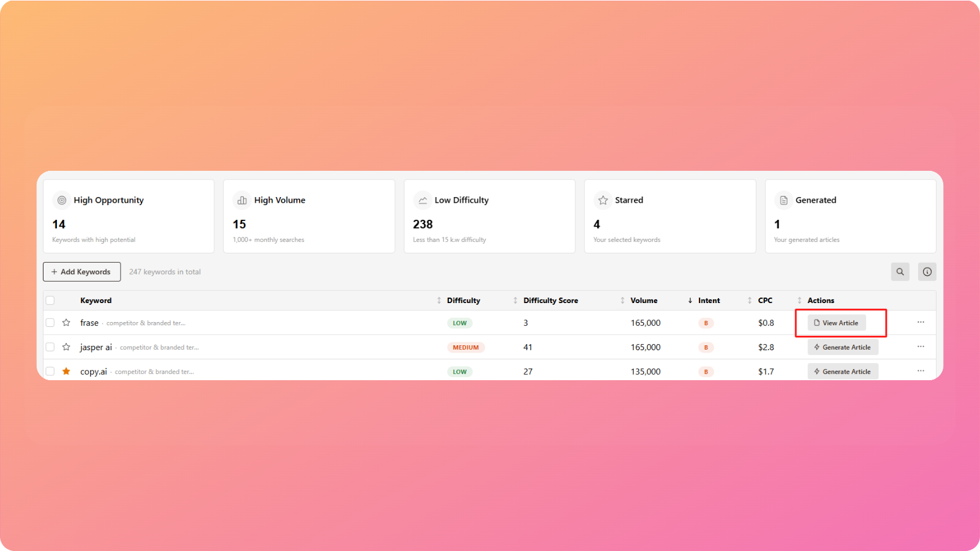Toggle the select-all header checkbox
The height and width of the screenshot is (551, 980).
tap(50, 301)
